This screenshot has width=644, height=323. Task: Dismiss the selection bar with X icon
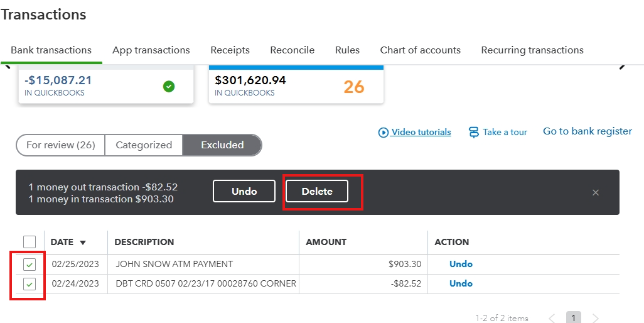[x=596, y=192]
